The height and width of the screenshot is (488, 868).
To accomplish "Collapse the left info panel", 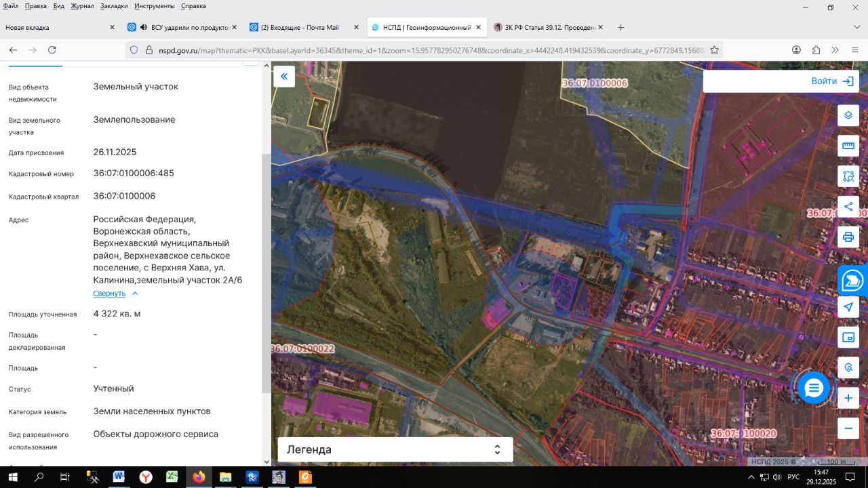I will pyautogui.click(x=284, y=77).
